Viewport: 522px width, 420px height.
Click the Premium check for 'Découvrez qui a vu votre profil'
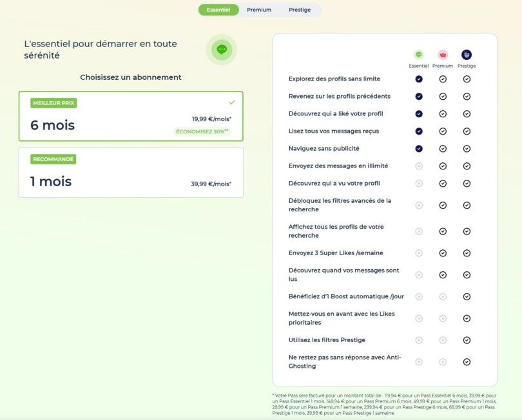(x=443, y=183)
